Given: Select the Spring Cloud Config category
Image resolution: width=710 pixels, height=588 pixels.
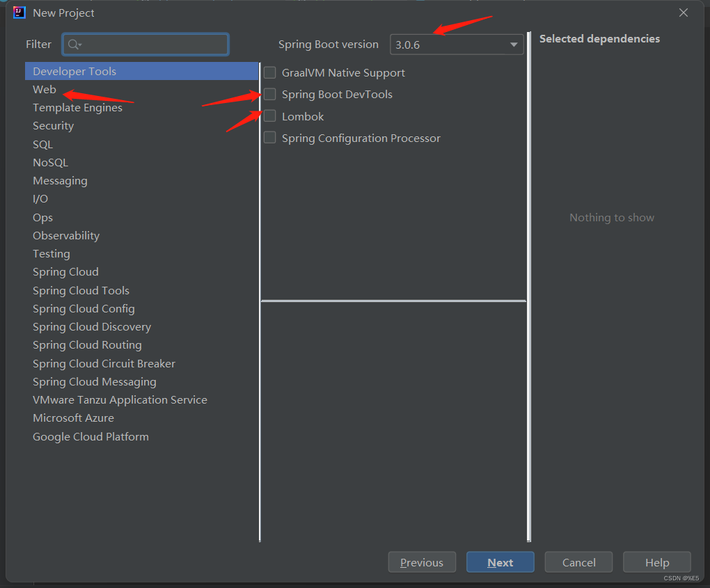Looking at the screenshot, I should click(x=142, y=309).
